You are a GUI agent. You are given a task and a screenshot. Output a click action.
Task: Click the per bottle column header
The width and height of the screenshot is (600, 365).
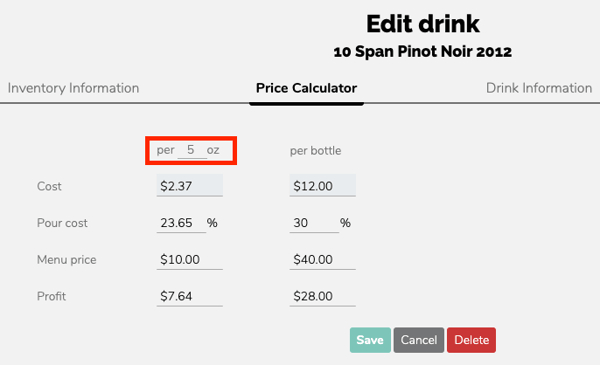315,151
